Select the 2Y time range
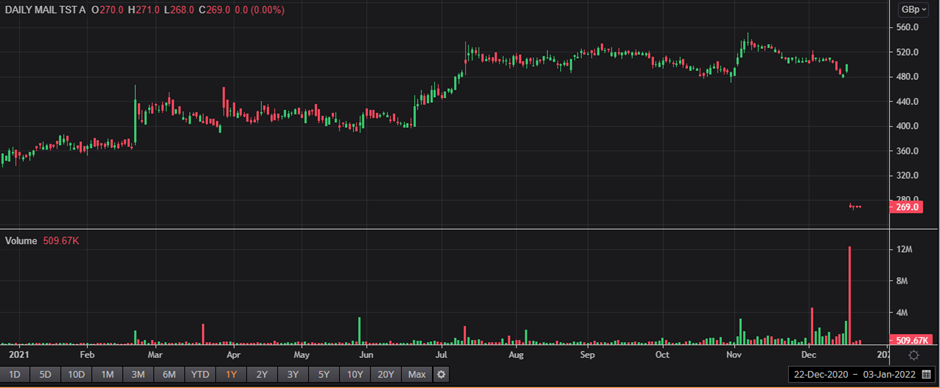 262,375
